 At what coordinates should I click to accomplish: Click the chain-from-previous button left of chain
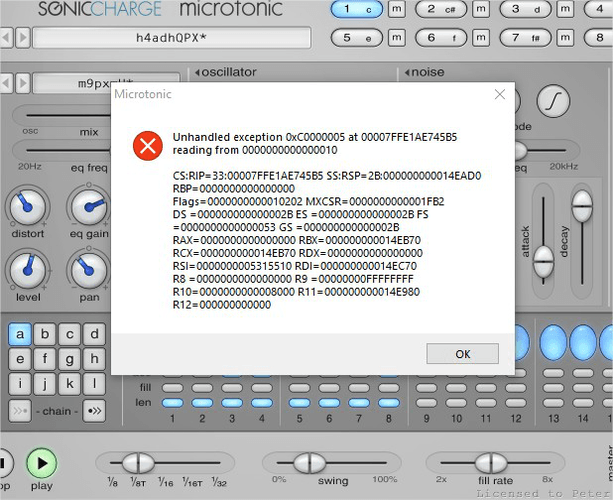pos(20,411)
